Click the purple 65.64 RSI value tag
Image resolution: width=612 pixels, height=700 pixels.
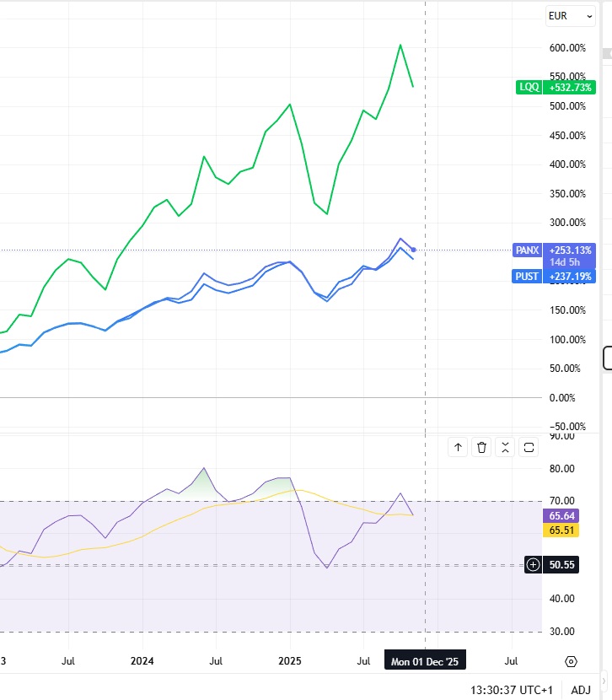tap(561, 515)
